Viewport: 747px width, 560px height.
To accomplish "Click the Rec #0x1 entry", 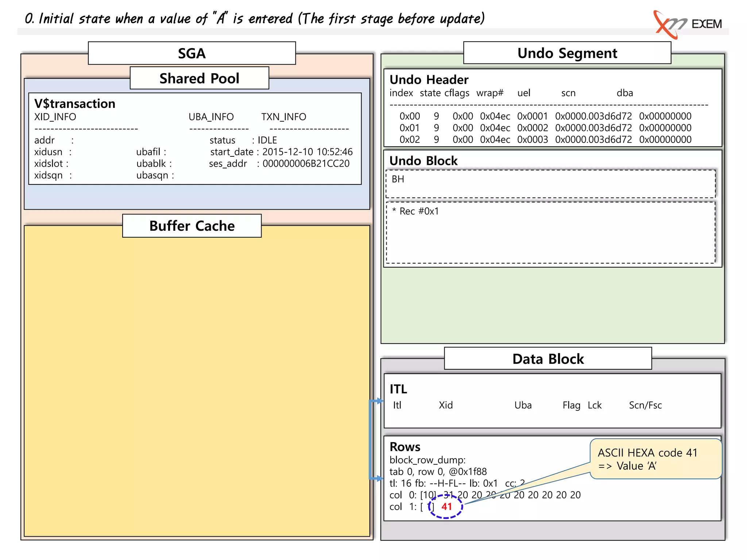I will 415,211.
